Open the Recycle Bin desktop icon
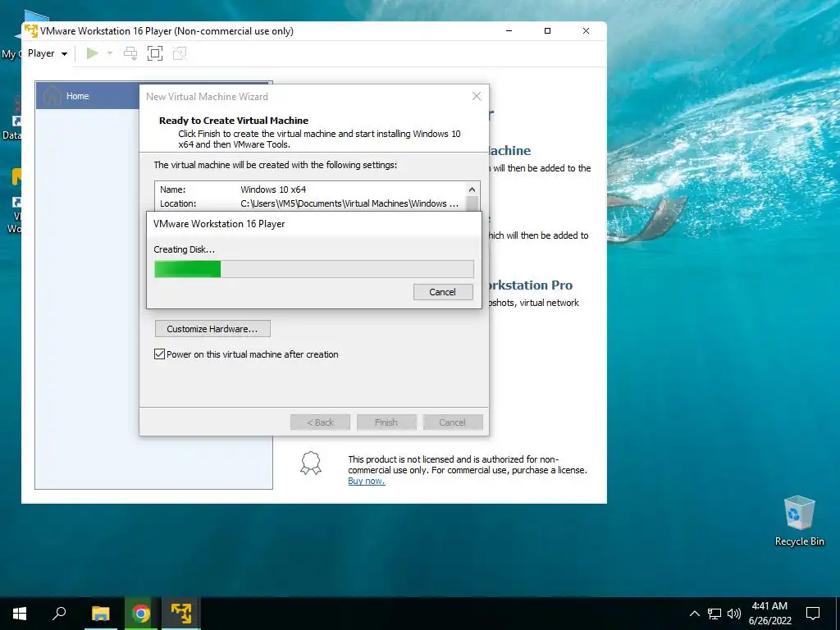Image resolution: width=840 pixels, height=630 pixels. (799, 521)
